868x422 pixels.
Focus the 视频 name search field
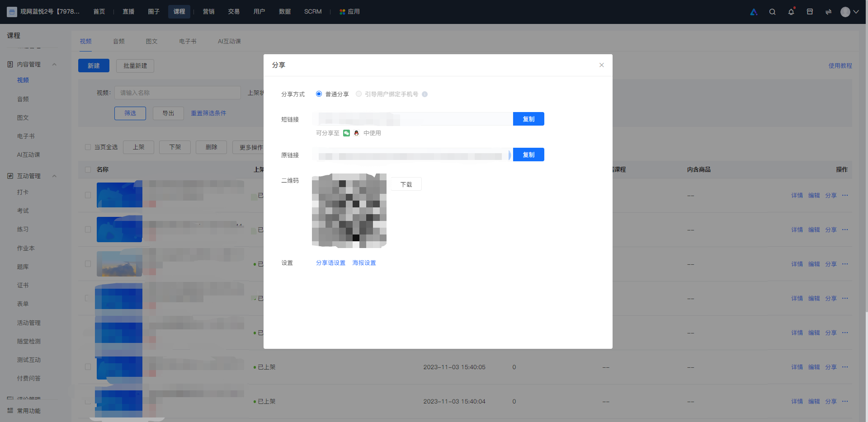pos(177,93)
